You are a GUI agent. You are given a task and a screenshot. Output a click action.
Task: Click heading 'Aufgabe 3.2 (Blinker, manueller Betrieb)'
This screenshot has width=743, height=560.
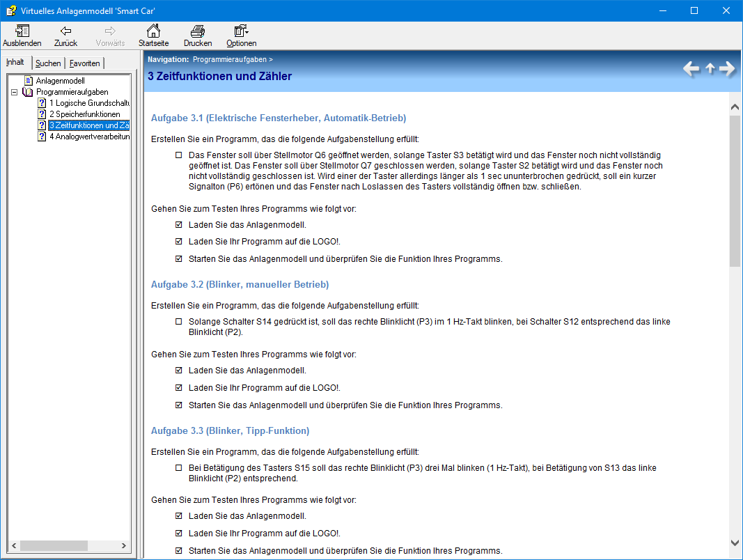(240, 284)
